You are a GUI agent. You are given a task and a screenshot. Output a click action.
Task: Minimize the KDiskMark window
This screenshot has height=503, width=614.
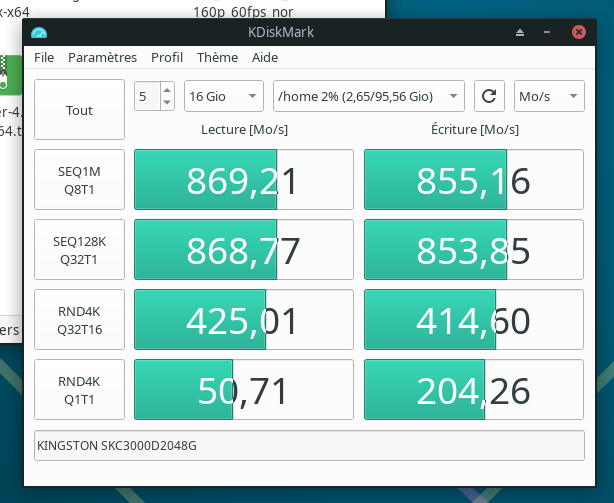[547, 33]
